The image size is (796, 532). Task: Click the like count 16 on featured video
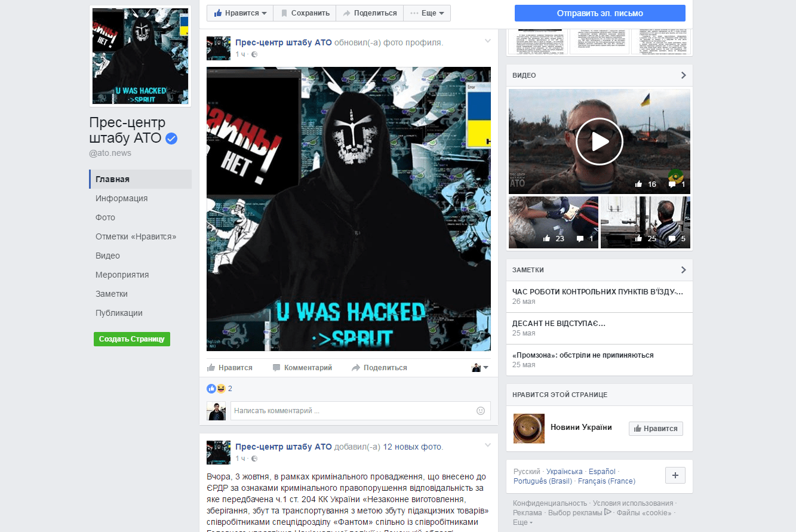tap(646, 184)
